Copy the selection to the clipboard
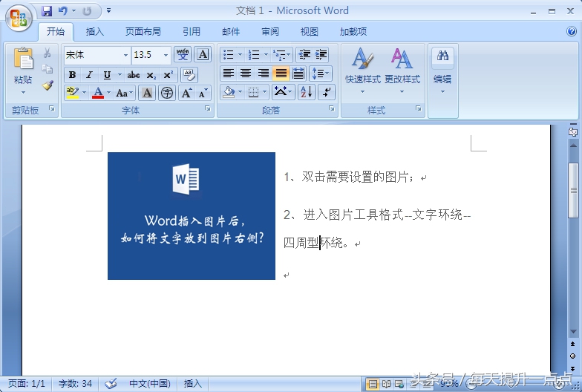This screenshot has width=582, height=392. [x=48, y=69]
